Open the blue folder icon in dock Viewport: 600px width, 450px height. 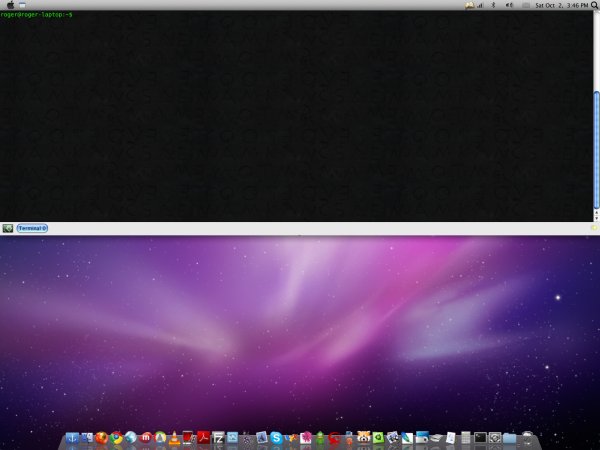tap(509, 438)
